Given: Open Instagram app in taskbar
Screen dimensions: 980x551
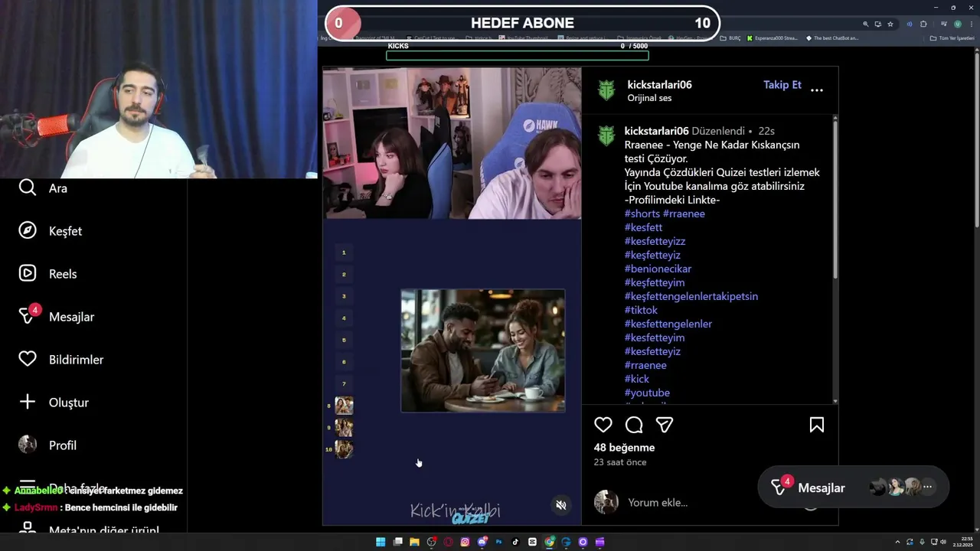Looking at the screenshot, I should [465, 542].
